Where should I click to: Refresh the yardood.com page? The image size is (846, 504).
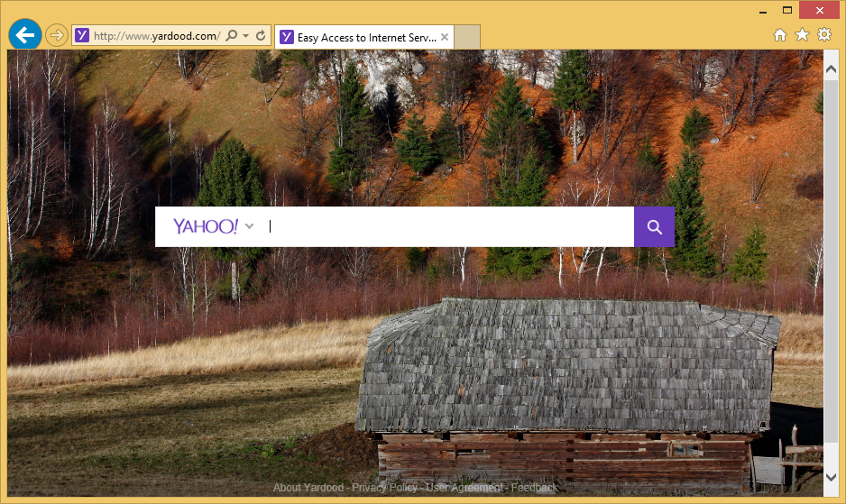(261, 36)
